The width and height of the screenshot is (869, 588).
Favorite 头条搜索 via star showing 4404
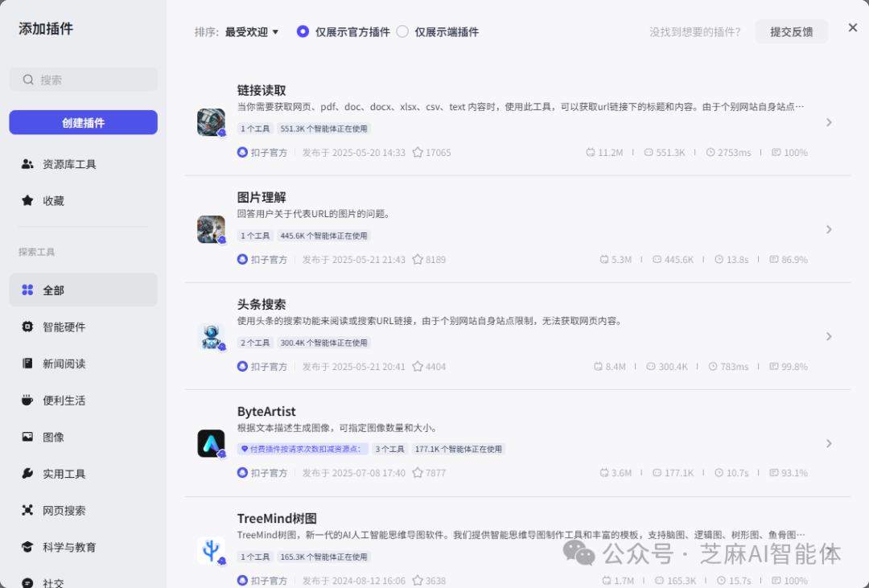(x=418, y=366)
